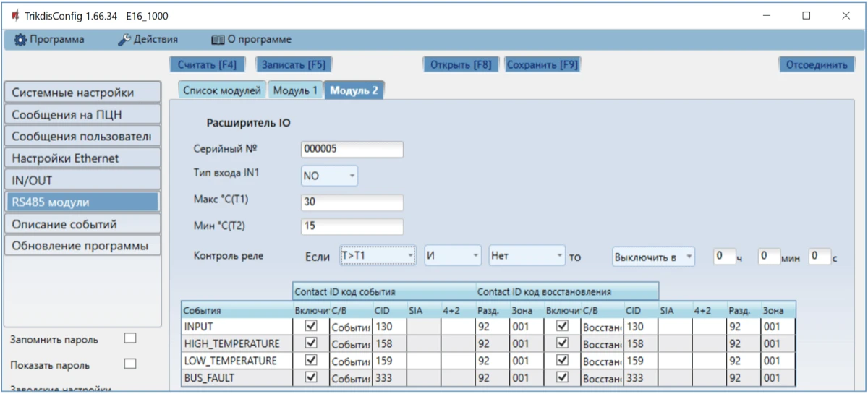Click the gear icon next to Программа

coord(20,40)
